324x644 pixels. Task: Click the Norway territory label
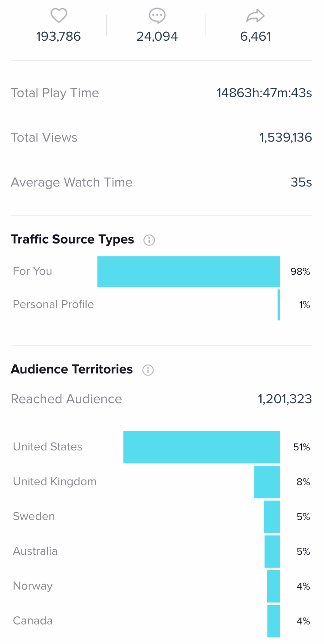(x=33, y=586)
